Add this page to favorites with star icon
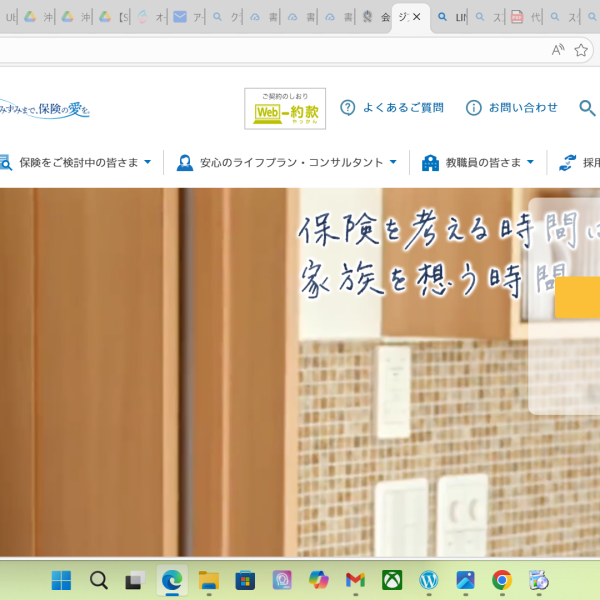This screenshot has height=600, width=600. point(581,50)
